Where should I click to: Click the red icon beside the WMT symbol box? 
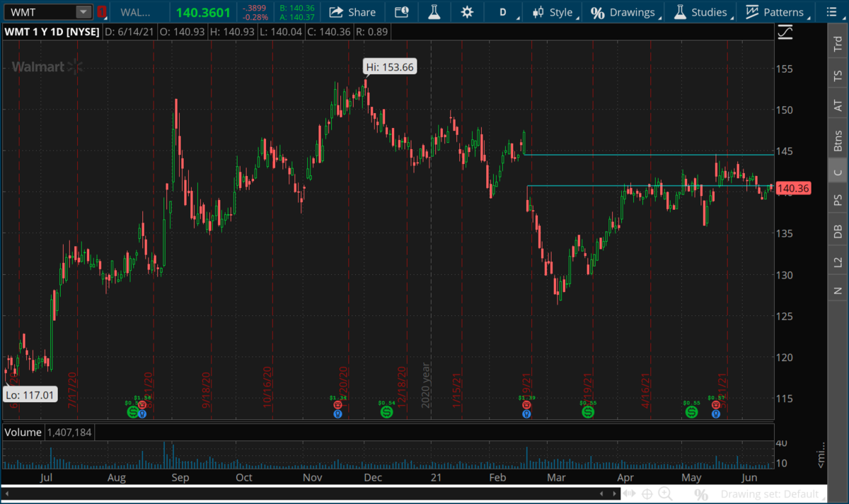(x=103, y=12)
